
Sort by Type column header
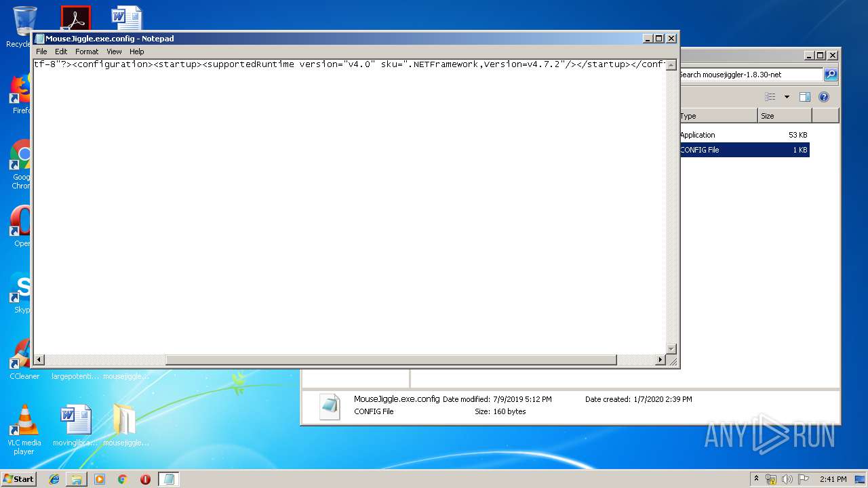[x=718, y=116]
